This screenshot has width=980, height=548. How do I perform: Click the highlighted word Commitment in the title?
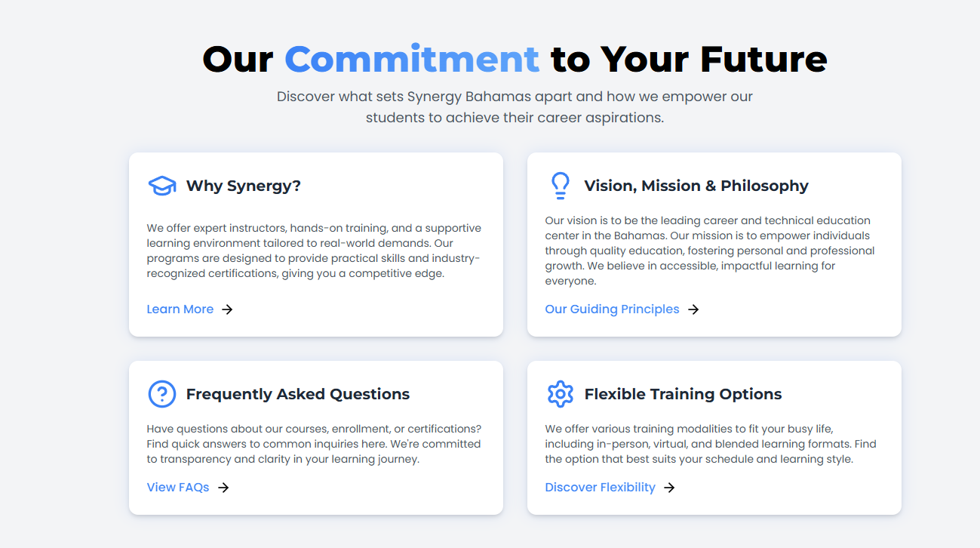[411, 59]
